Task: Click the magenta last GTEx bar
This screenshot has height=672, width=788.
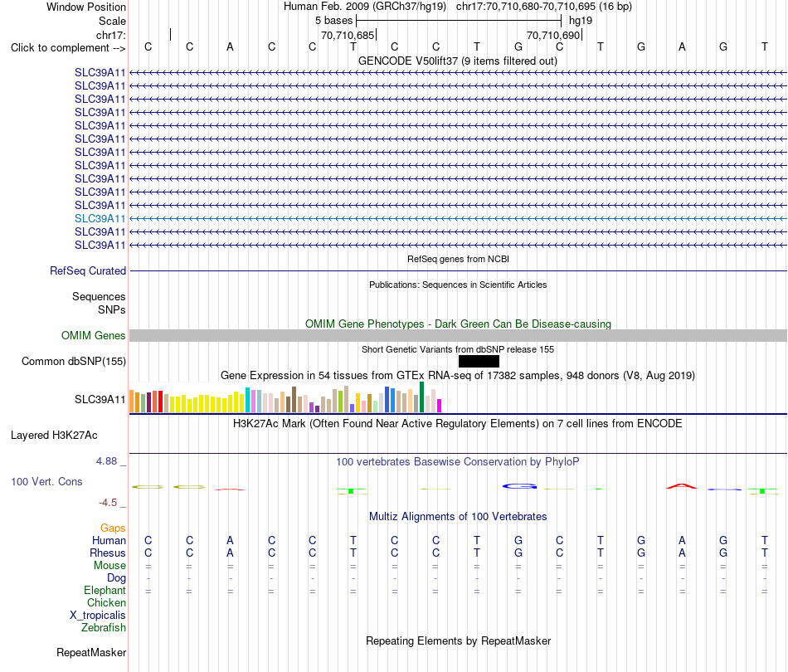Action: (x=440, y=406)
